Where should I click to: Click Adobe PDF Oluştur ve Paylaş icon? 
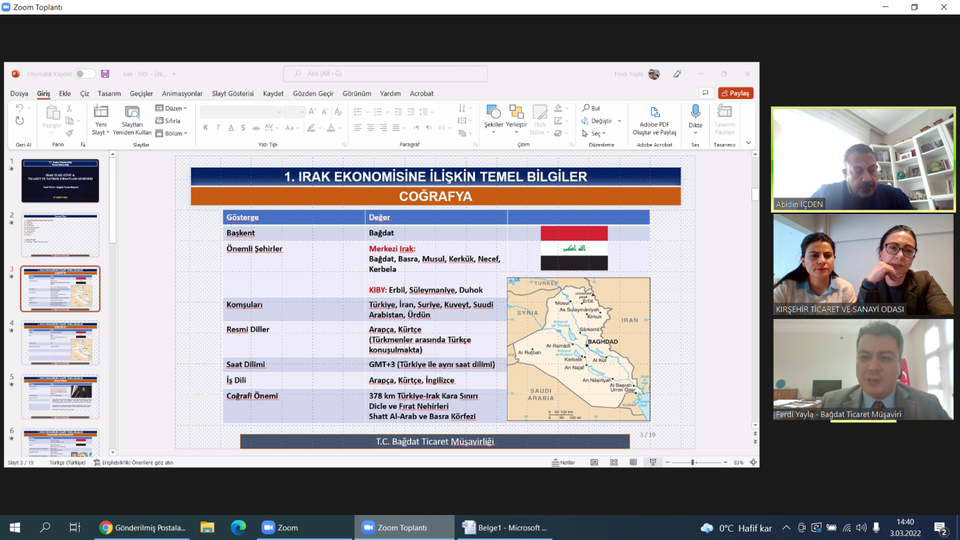654,113
